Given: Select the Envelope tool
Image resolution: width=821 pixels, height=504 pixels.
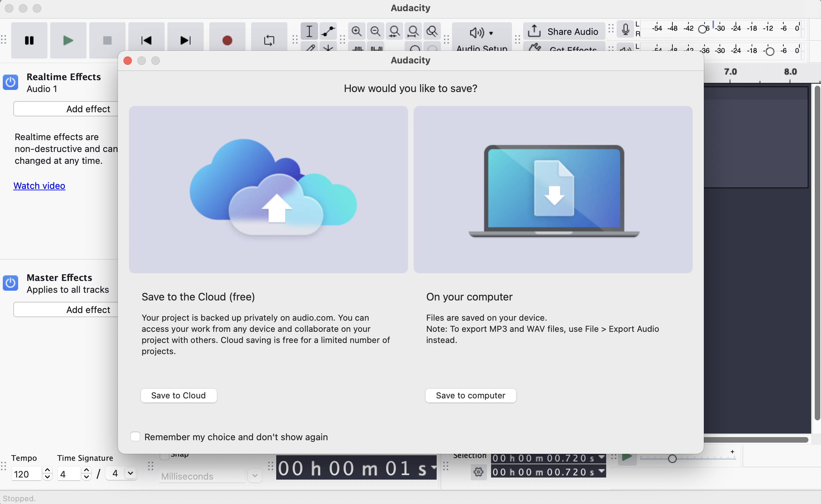Looking at the screenshot, I should click(328, 31).
